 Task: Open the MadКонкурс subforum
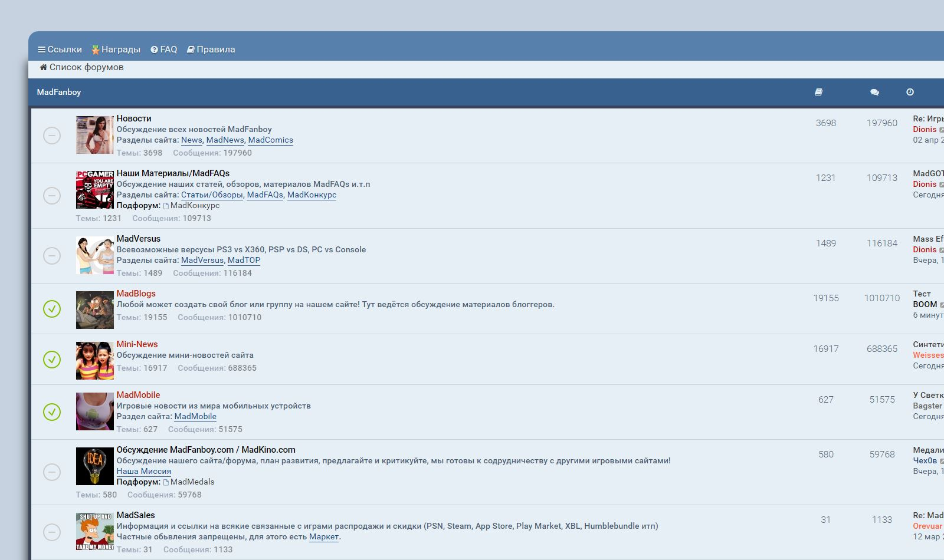(x=195, y=206)
